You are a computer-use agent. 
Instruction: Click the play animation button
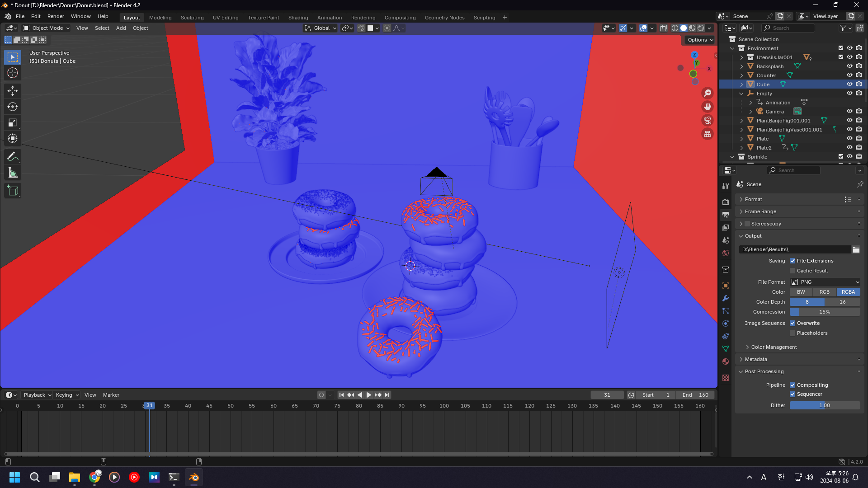(368, 395)
